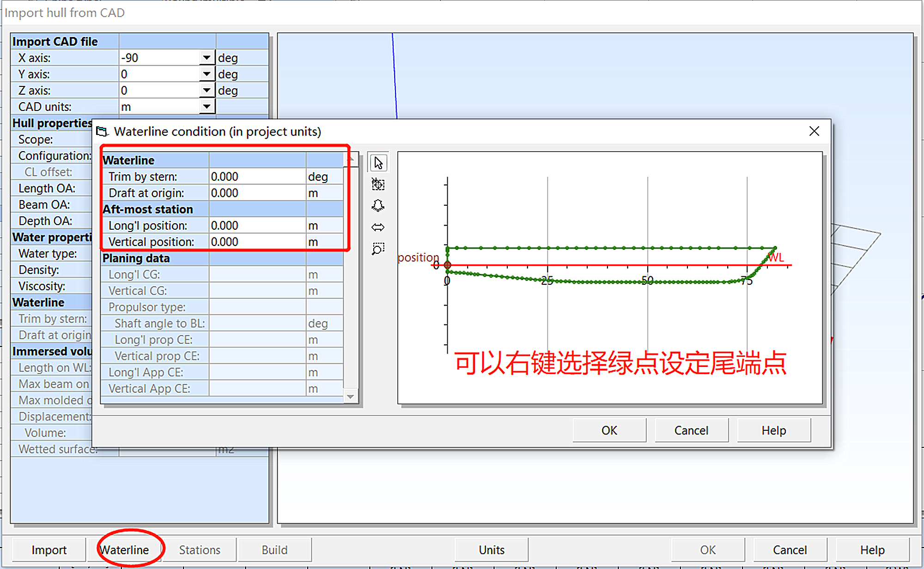Cancel the Waterline condition dialog

pos(691,430)
